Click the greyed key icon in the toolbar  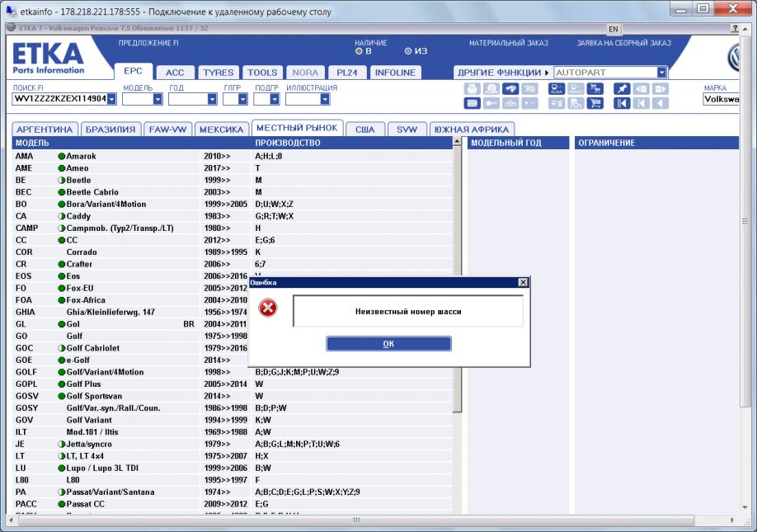pyautogui.click(x=491, y=103)
